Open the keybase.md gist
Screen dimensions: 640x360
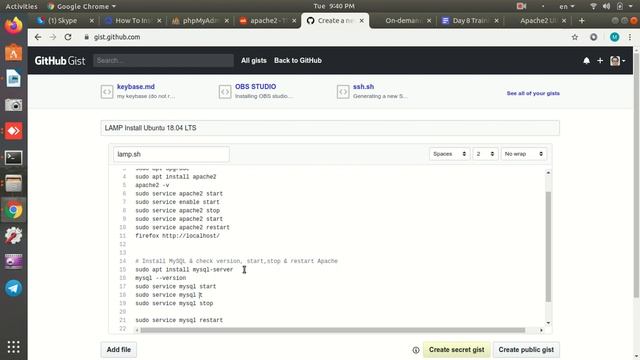136,87
